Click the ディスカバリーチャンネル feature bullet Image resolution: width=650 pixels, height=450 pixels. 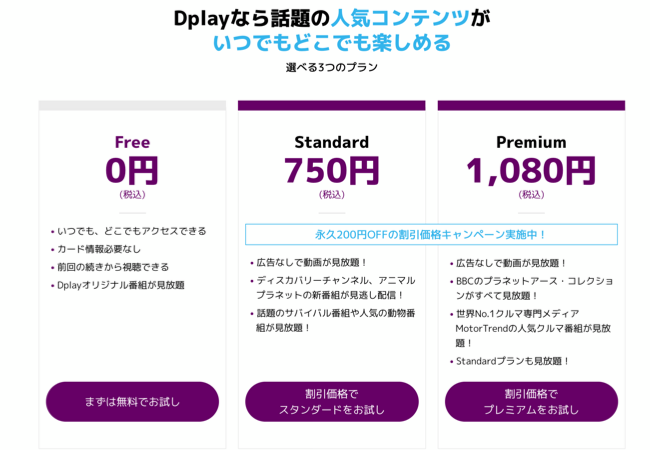point(333,288)
